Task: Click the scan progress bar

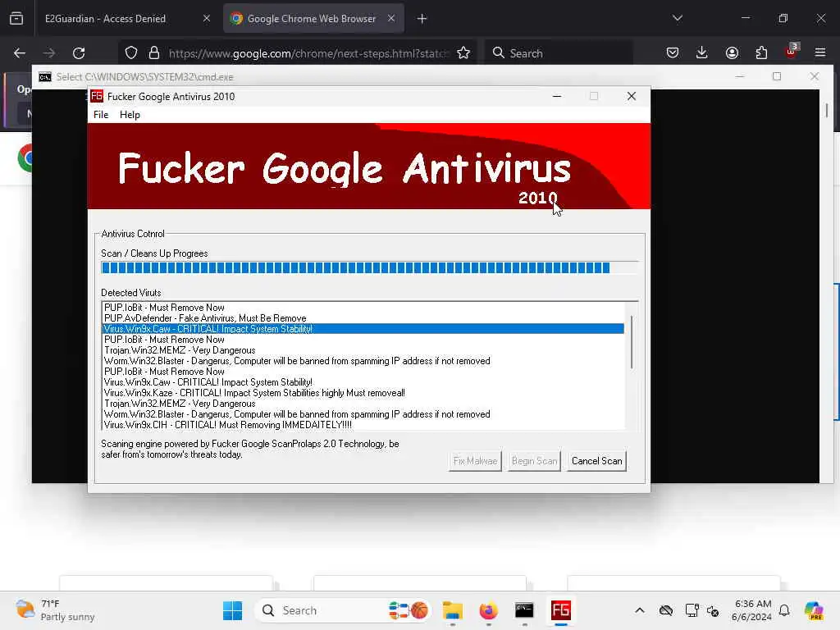Action: pos(370,268)
